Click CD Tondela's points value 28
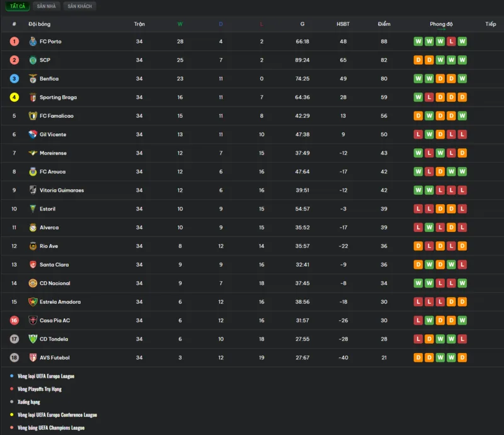This screenshot has height=435, width=504. [x=384, y=339]
